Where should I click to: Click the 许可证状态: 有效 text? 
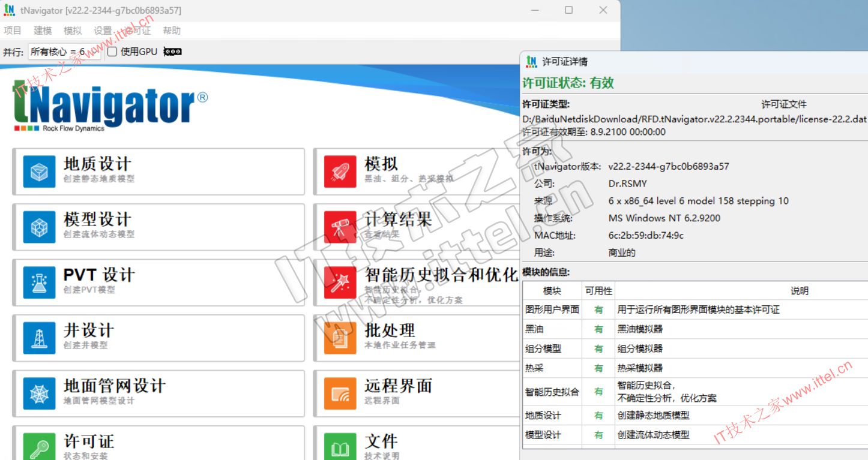pos(568,83)
